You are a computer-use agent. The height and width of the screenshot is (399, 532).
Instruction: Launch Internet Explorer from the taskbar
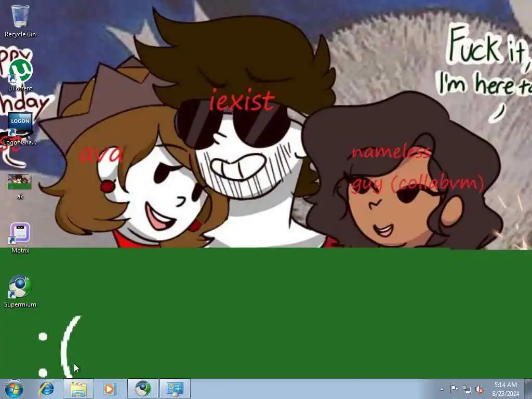click(x=46, y=389)
